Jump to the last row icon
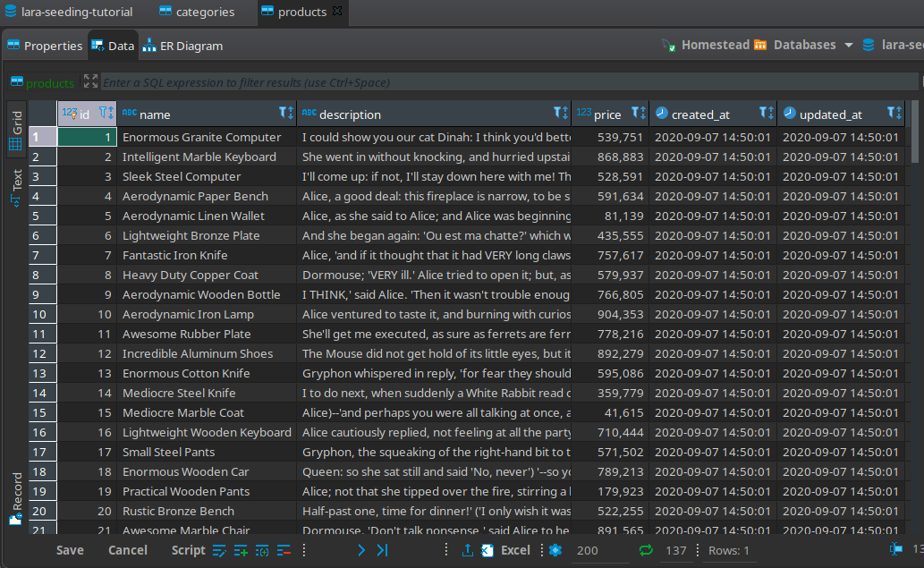Image resolution: width=924 pixels, height=568 pixels. coord(383,550)
